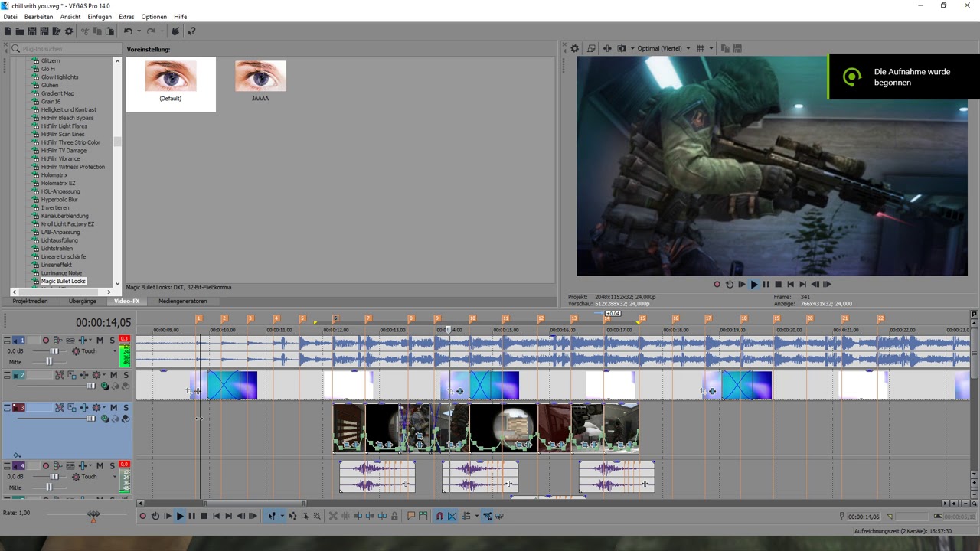The width and height of the screenshot is (980, 551).
Task: Open the preview overlays grid dropdown
Action: click(710, 48)
